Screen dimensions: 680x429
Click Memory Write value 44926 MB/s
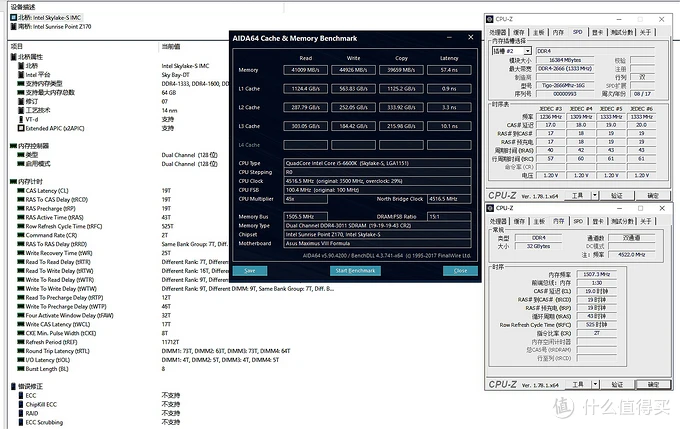(353, 70)
